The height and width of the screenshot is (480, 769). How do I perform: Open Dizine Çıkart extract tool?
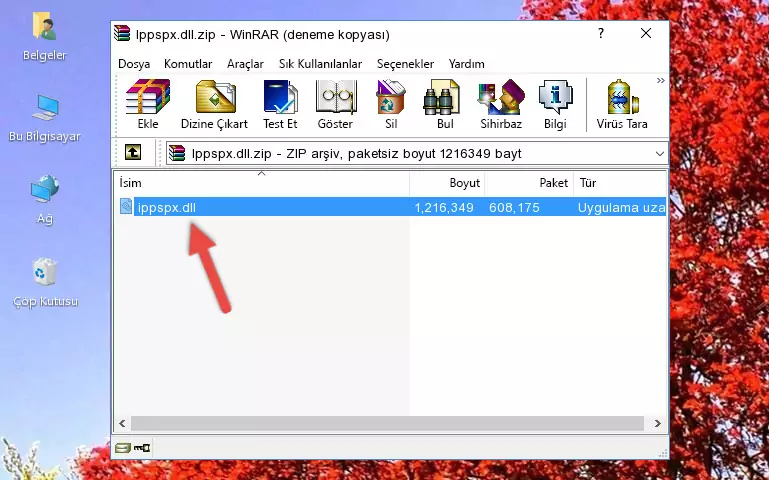214,104
